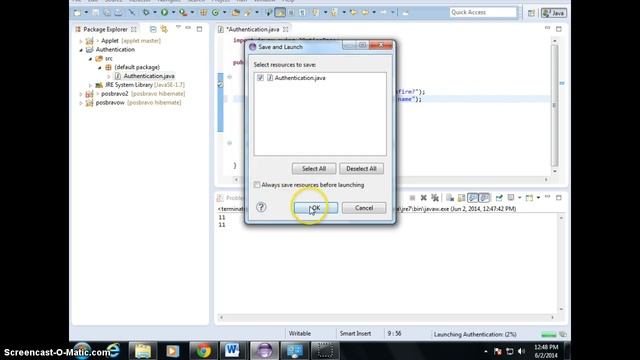
Task: Open the Open Console dropdown arrow
Action: pos(538,198)
